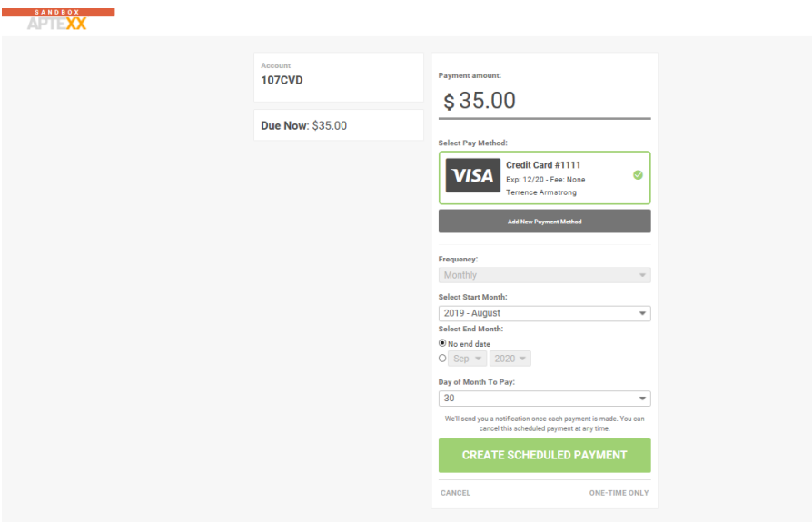Screen dimensions: 812x522
Task: Click the payment amount field
Action: [554, 101]
